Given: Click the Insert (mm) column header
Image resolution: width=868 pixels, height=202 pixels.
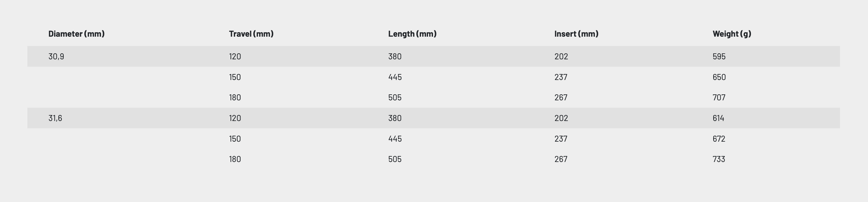Looking at the screenshot, I should point(576,34).
